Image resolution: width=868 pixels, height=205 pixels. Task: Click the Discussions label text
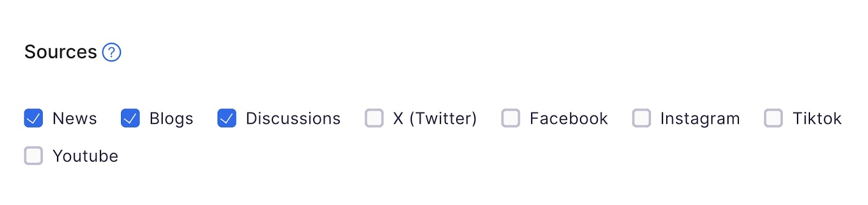coord(293,118)
